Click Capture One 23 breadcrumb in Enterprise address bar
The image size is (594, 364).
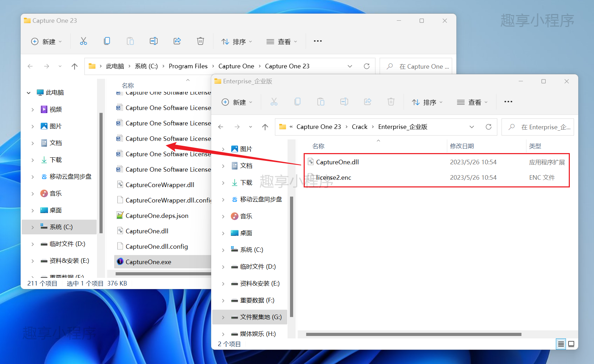(x=319, y=127)
